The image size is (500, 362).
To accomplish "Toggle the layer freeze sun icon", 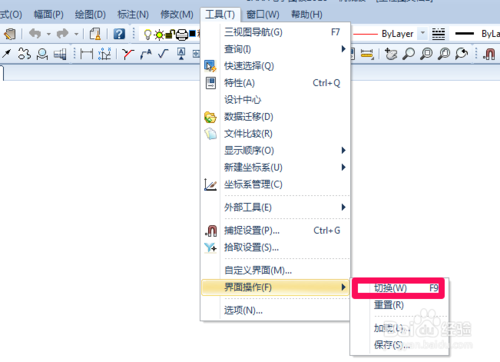I will (159, 35).
